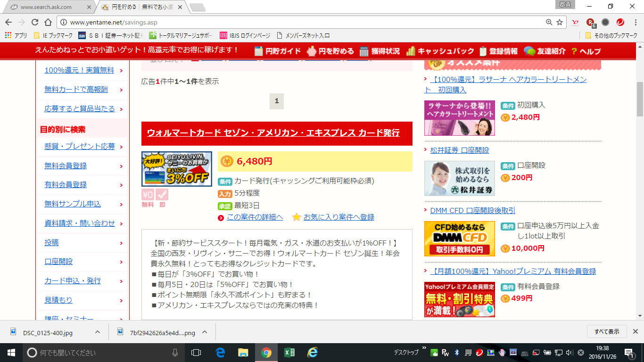Viewport: 644px width, 362px height.
Task: Click すべて表示 downloads button
Action: (x=607, y=331)
